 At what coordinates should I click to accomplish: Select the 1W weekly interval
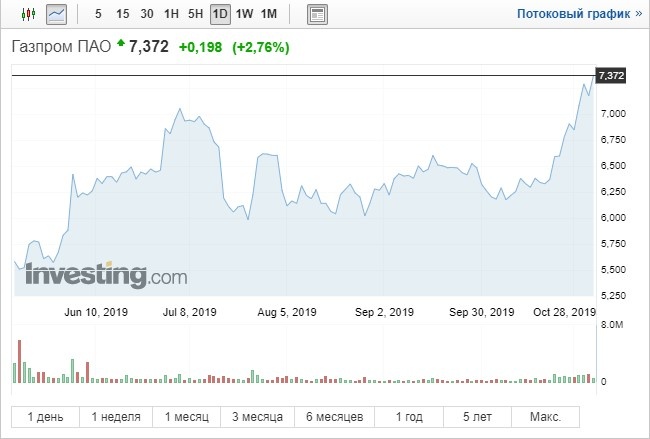(x=244, y=14)
